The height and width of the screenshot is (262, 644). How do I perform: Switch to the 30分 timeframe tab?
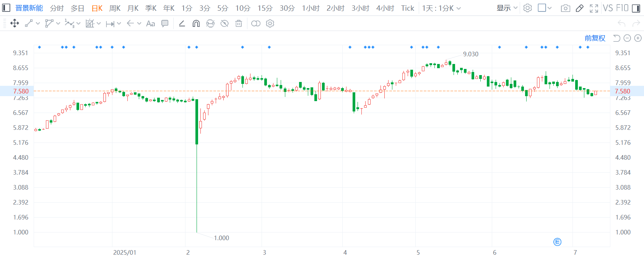287,8
